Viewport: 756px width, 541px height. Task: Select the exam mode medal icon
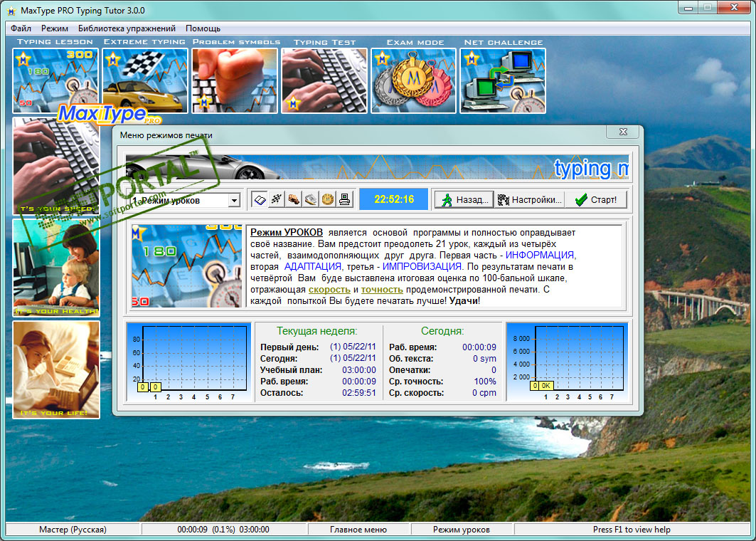pyautogui.click(x=327, y=199)
